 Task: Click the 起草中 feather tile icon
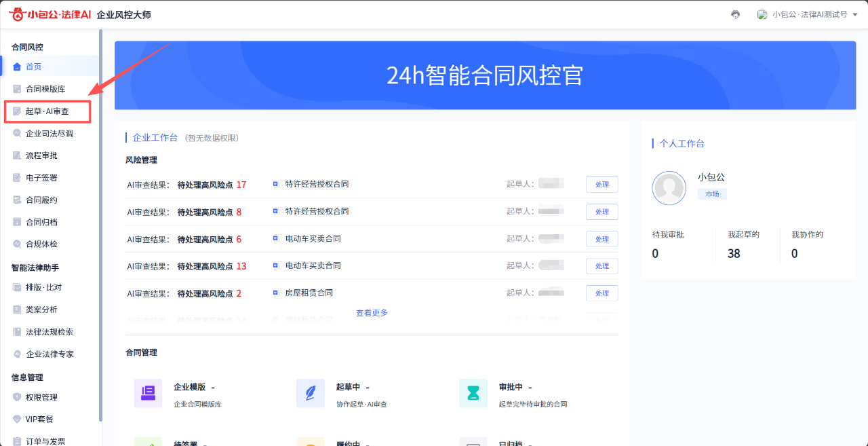point(311,393)
